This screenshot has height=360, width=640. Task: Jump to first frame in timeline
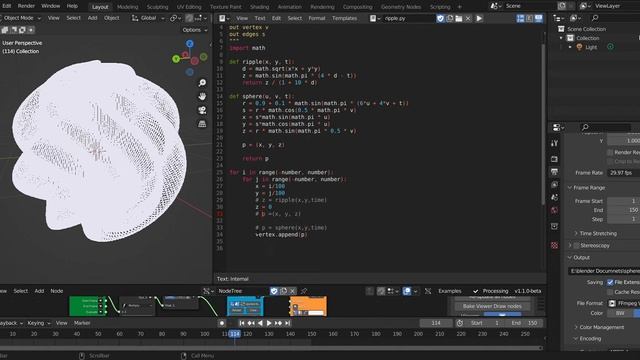click(x=242, y=323)
